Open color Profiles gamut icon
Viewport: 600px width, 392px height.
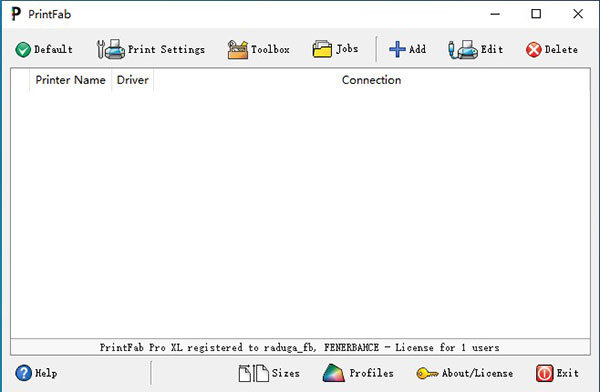(333, 373)
